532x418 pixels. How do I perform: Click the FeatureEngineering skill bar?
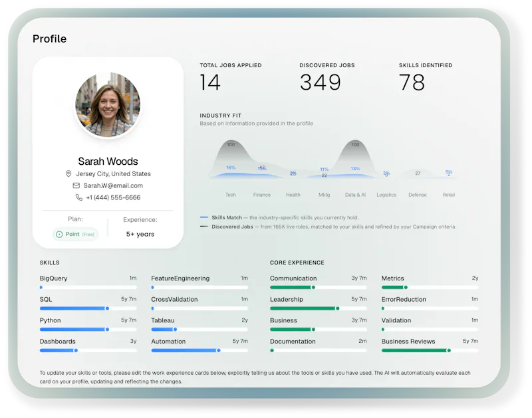point(199,288)
